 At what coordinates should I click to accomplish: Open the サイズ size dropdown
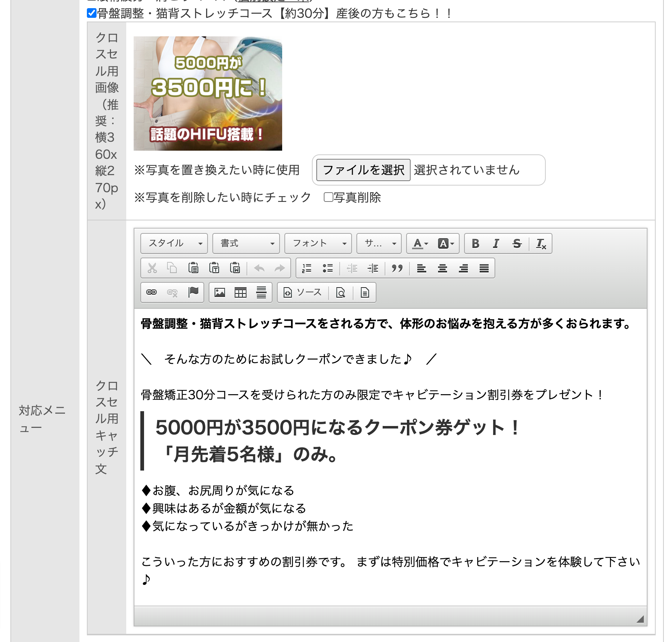[379, 243]
